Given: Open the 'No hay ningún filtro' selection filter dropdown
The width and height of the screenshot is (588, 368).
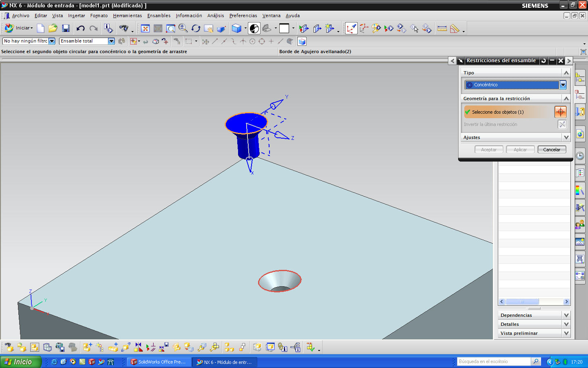Looking at the screenshot, I should [x=52, y=41].
